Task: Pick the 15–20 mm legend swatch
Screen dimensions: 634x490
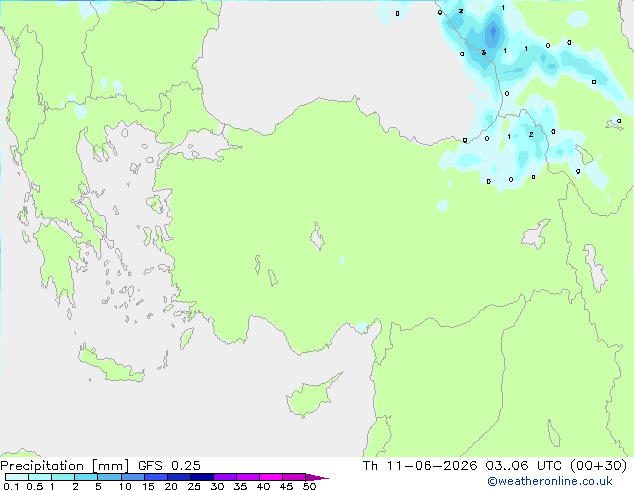Action: tap(156, 477)
